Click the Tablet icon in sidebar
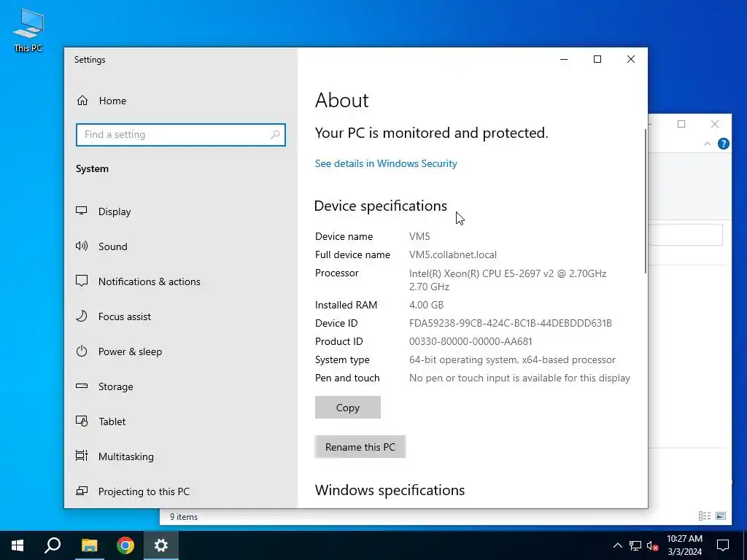Viewport: 747px width, 560px height. point(82,421)
